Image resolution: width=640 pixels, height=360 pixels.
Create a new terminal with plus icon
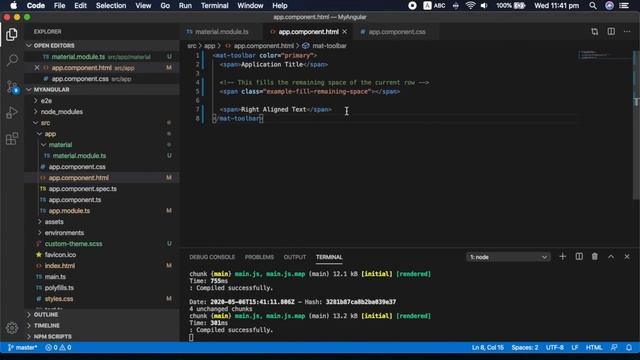[562, 257]
